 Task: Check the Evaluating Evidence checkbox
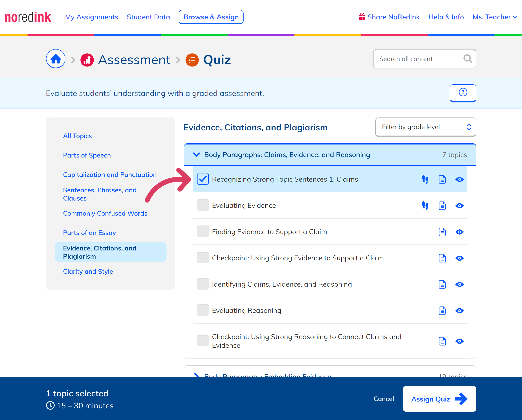[203, 205]
